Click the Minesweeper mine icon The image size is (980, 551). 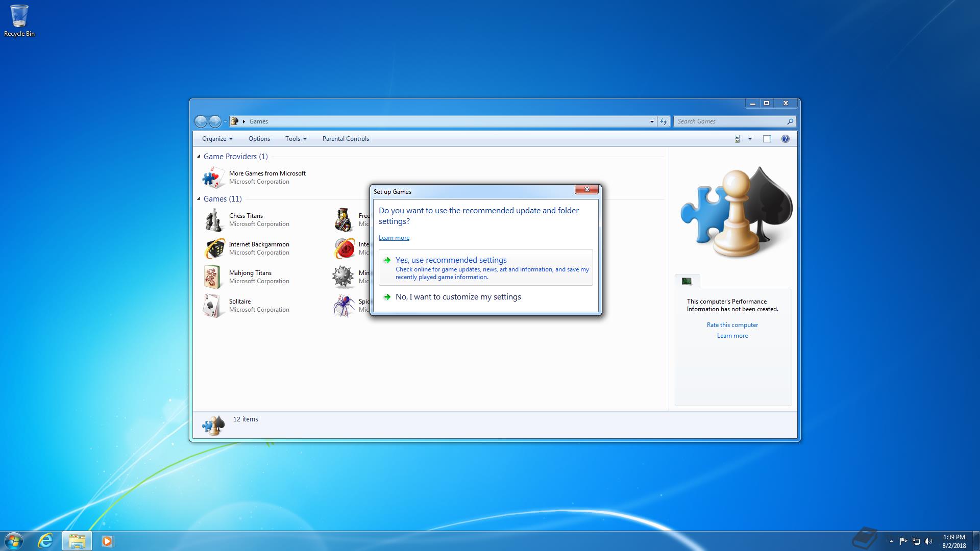[x=343, y=277]
